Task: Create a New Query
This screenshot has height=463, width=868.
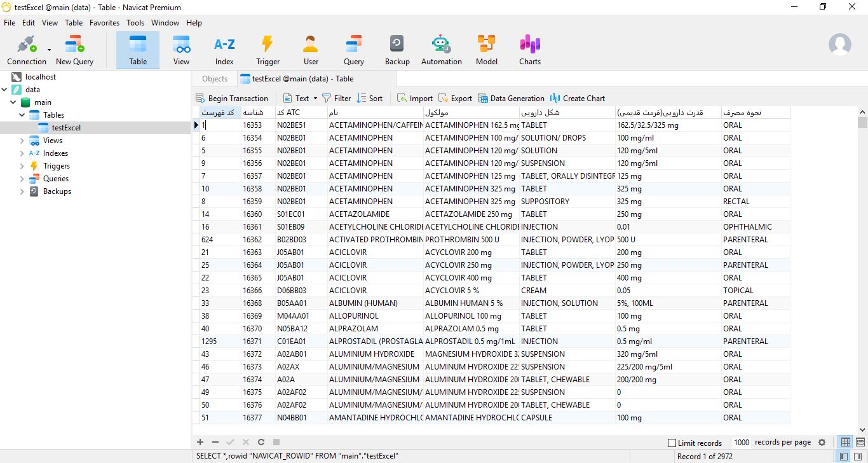Action: [x=74, y=50]
